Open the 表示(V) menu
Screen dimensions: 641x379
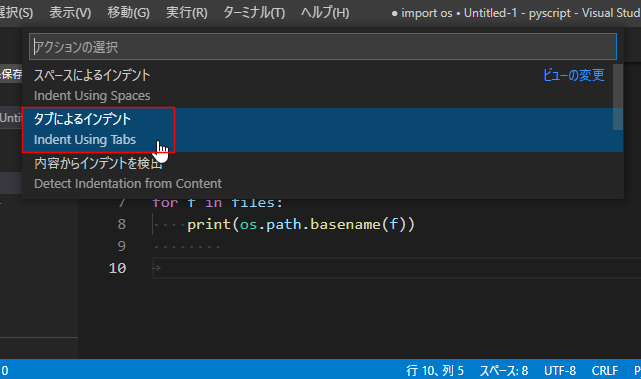[x=70, y=13]
